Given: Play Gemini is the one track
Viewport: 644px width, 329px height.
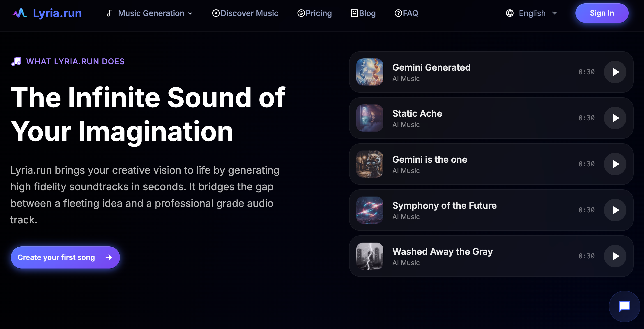Looking at the screenshot, I should click(615, 164).
